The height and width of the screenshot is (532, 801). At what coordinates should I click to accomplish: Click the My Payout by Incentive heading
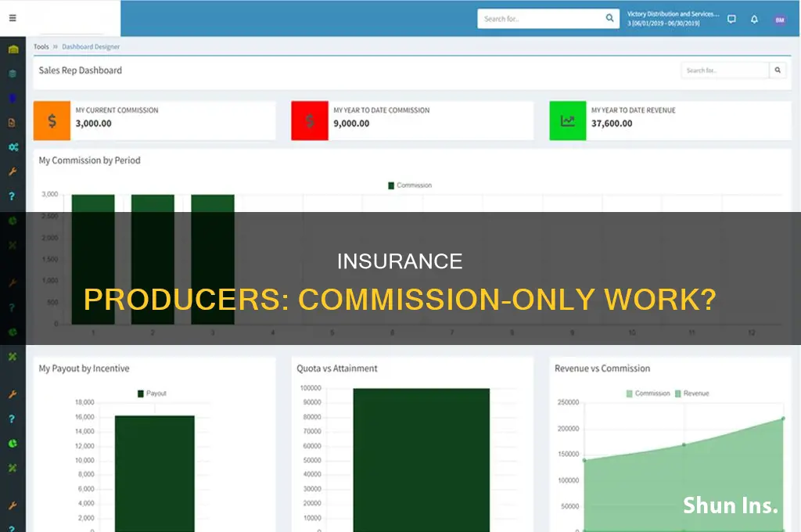pos(84,368)
